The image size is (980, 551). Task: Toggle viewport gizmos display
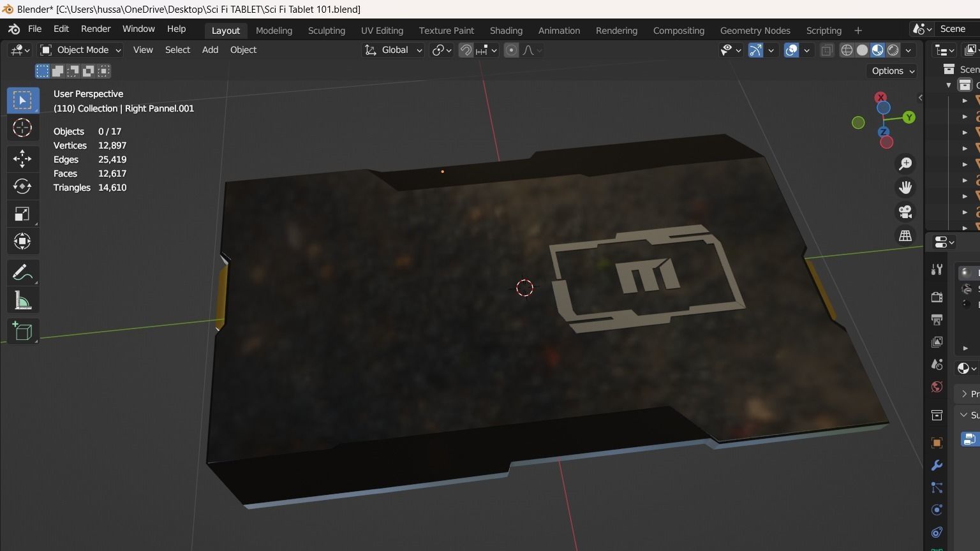tap(755, 50)
